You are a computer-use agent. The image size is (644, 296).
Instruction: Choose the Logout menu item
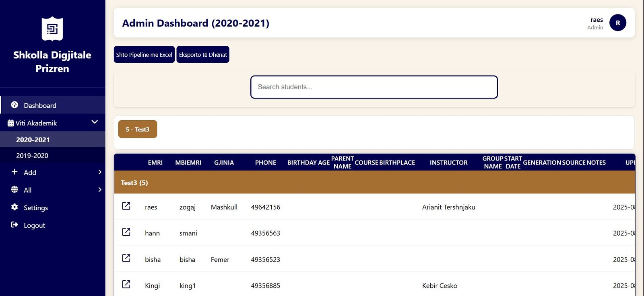click(53, 225)
